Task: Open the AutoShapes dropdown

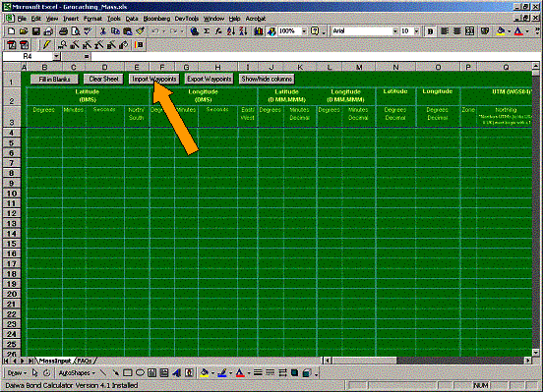Action: point(77,373)
